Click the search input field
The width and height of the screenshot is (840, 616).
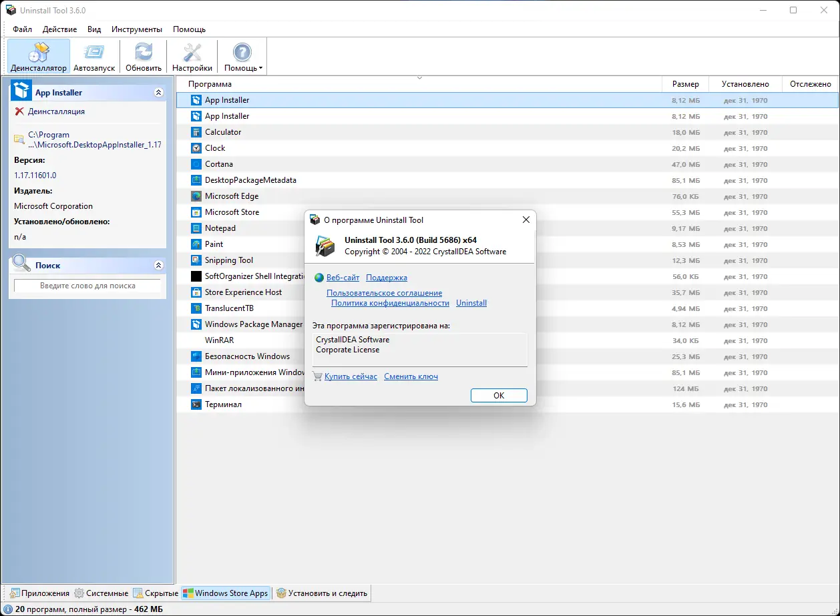coord(87,286)
